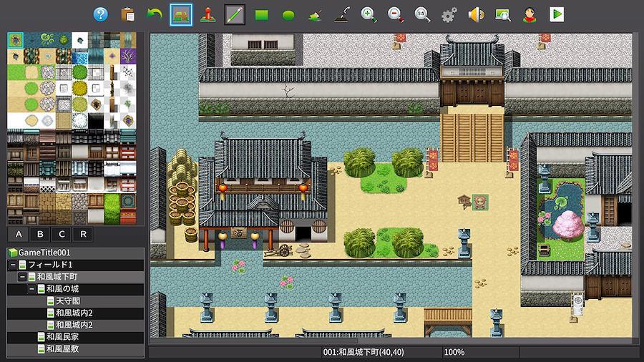Click the clipboard paste icon
644x362 pixels.
point(128,14)
